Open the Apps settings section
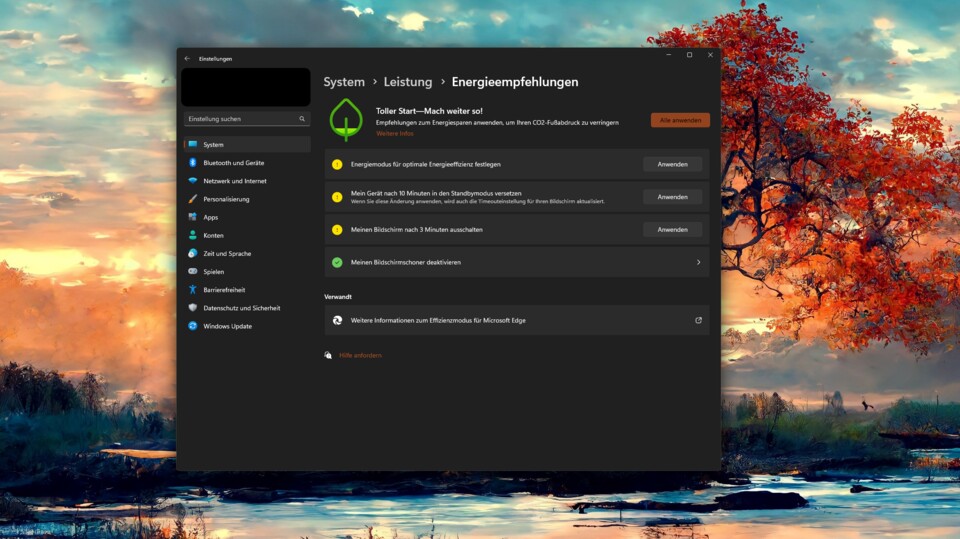Viewport: 960px width, 539px height. (x=210, y=217)
